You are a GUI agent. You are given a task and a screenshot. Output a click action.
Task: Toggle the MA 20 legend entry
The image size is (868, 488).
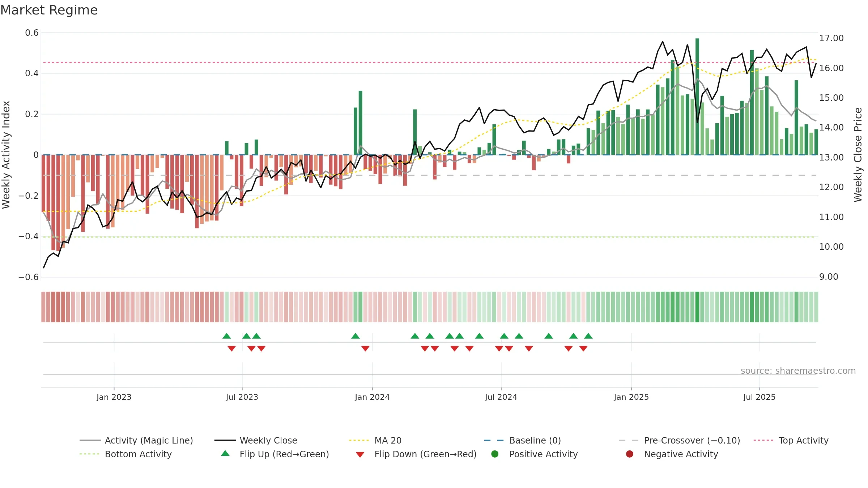click(375, 440)
